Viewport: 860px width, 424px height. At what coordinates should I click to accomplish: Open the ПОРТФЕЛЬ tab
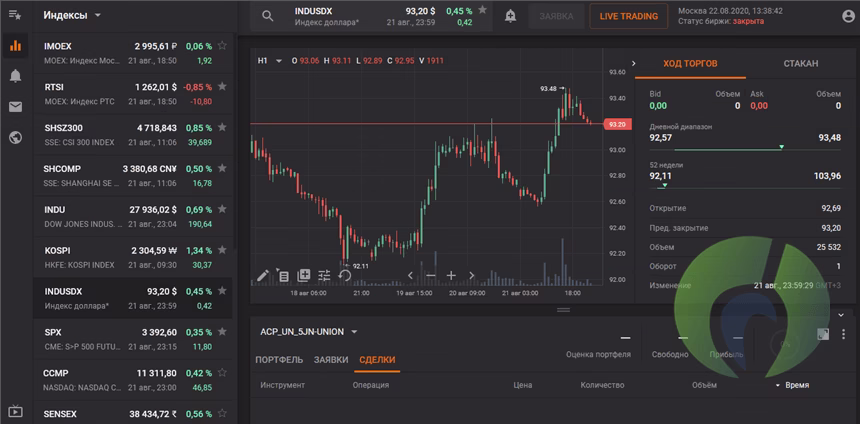[x=279, y=360]
